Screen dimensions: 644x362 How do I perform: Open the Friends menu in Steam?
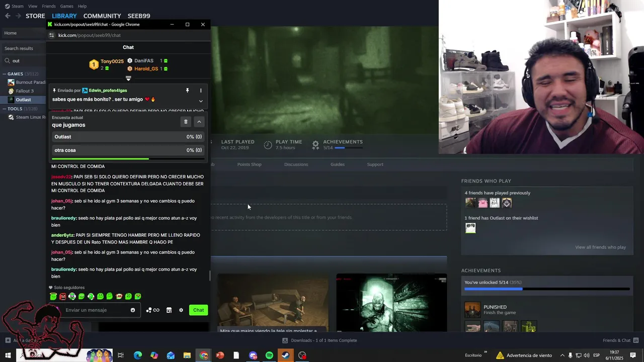(x=49, y=6)
